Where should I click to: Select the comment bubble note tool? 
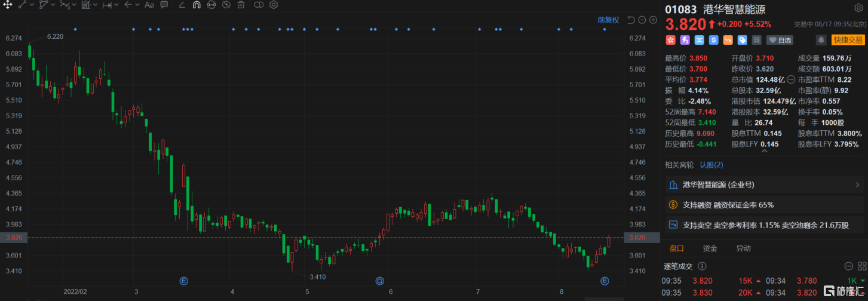[164, 5]
